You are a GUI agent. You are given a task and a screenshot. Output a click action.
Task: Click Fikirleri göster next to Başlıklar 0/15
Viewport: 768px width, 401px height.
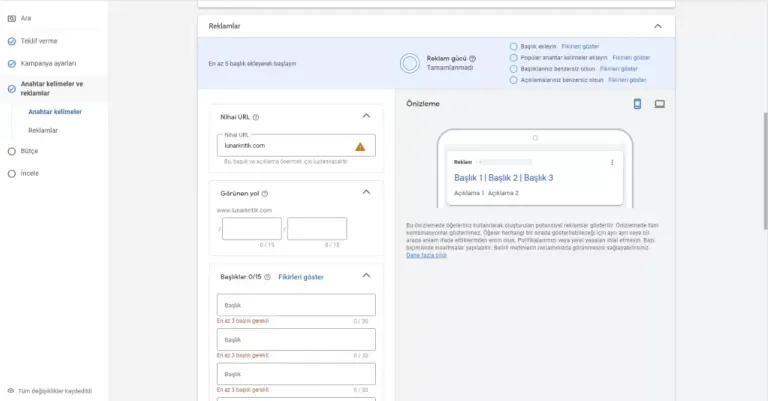point(301,277)
